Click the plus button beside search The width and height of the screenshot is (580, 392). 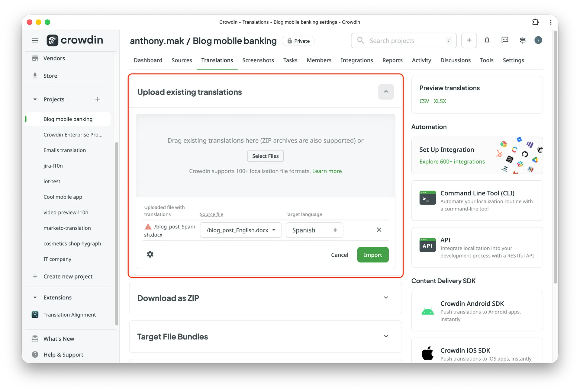[x=469, y=40]
